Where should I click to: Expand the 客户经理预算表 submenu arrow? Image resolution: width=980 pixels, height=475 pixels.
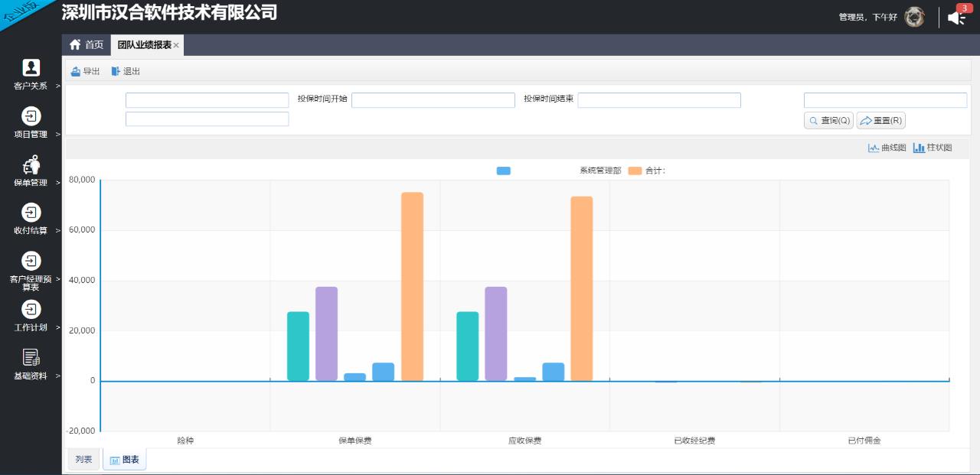57,279
